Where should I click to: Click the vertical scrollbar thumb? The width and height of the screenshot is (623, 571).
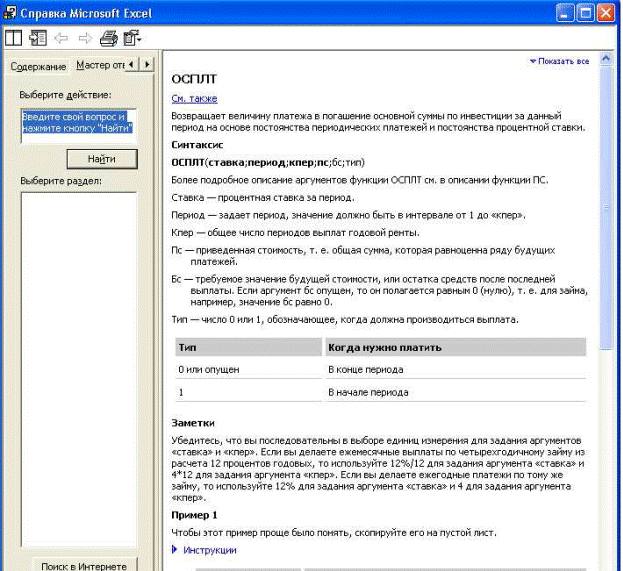(606, 208)
